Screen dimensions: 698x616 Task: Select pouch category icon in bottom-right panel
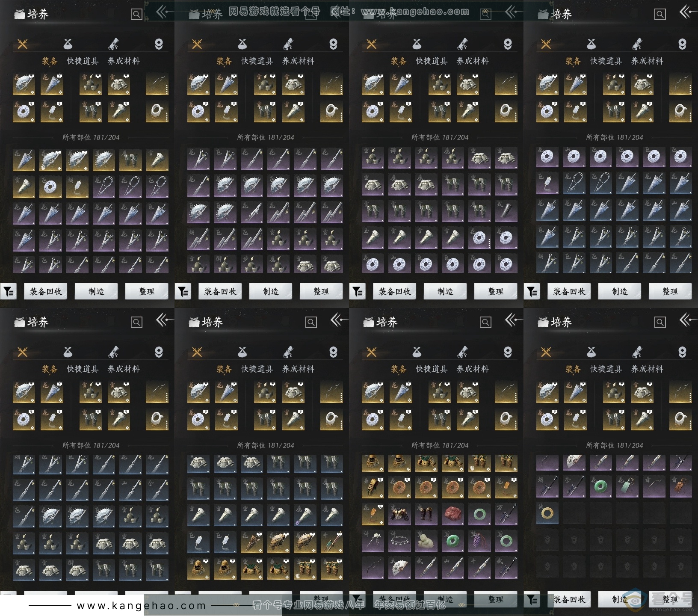tap(592, 352)
